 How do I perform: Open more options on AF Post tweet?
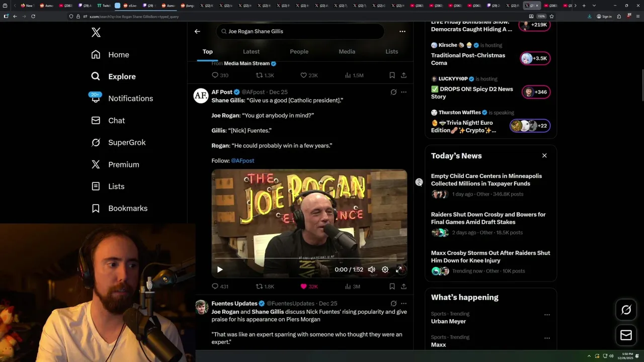[404, 92]
